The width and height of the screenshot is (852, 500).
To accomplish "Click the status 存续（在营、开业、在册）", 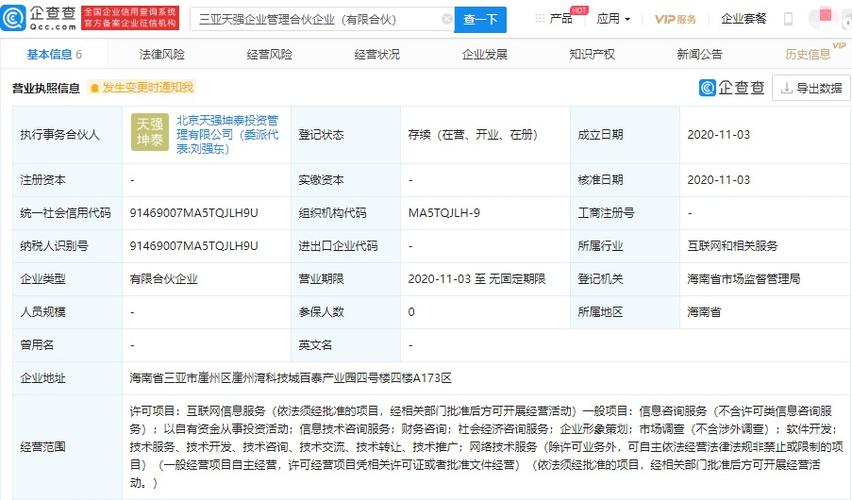I will pos(473,135).
